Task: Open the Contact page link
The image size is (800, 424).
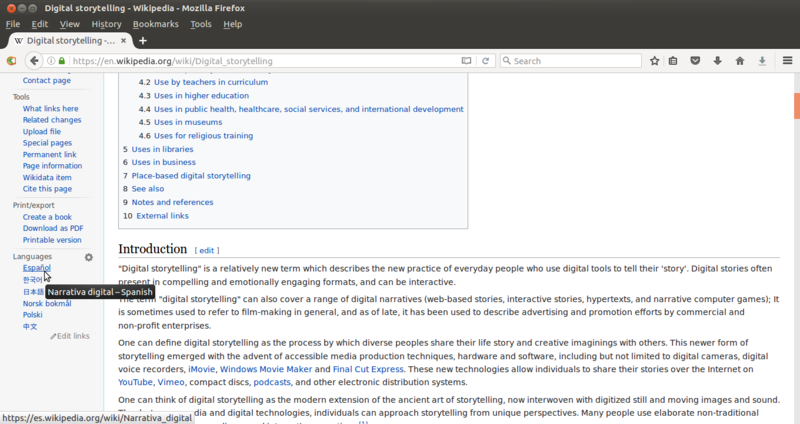Action: (46, 80)
